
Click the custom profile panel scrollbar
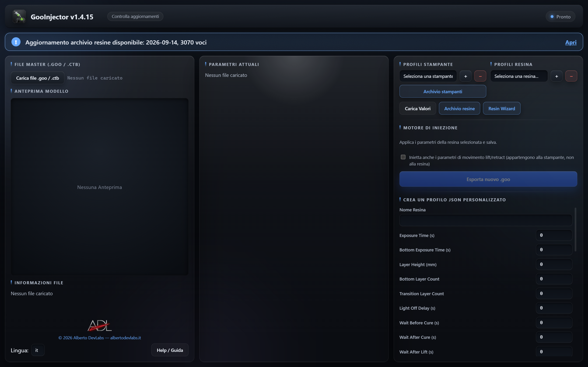[575, 230]
